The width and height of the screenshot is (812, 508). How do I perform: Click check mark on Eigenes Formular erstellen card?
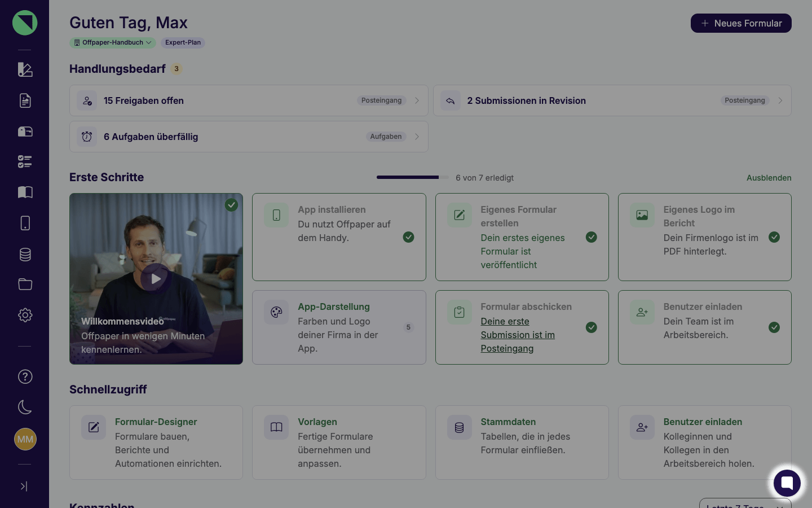point(592,237)
